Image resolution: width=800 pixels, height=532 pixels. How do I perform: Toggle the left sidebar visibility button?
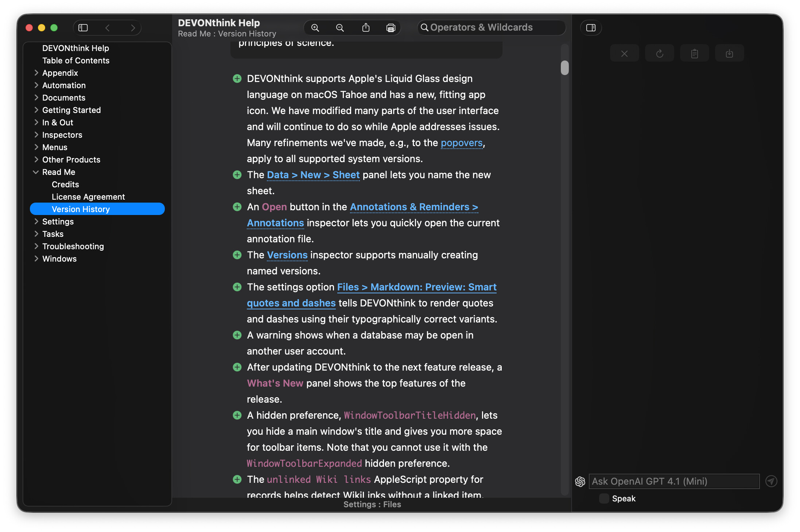pos(83,28)
